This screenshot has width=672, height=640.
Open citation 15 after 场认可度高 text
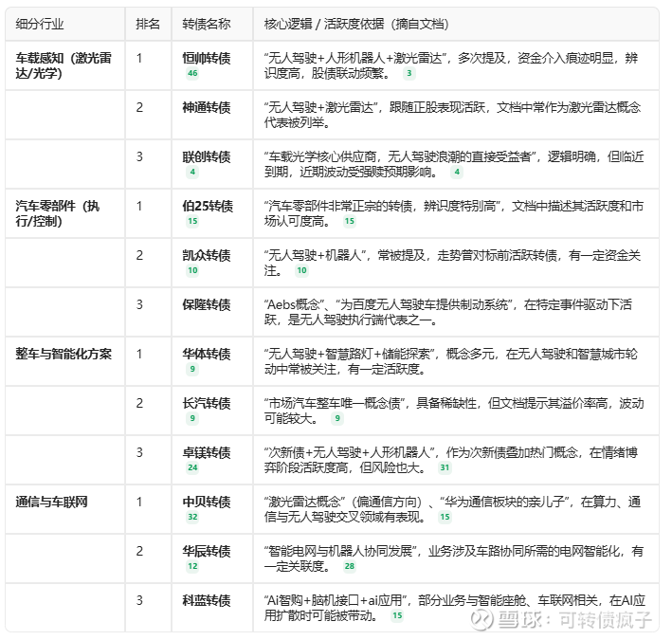coord(350,221)
